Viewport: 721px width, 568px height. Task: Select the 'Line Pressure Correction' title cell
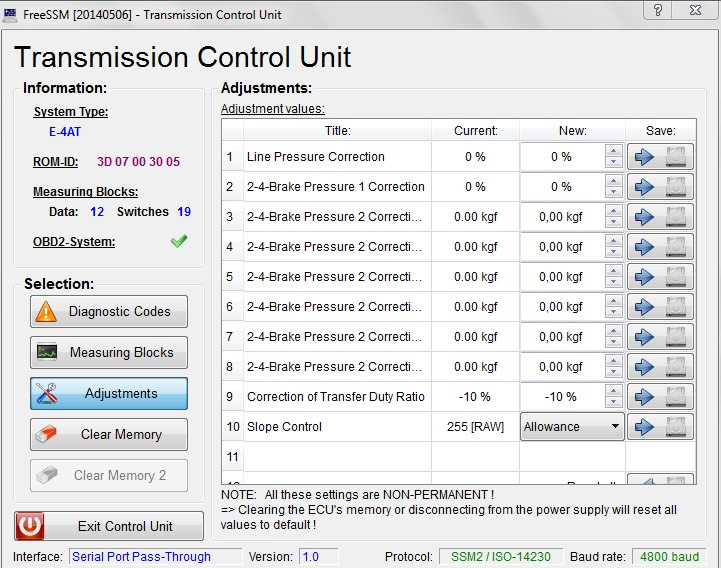[338, 157]
